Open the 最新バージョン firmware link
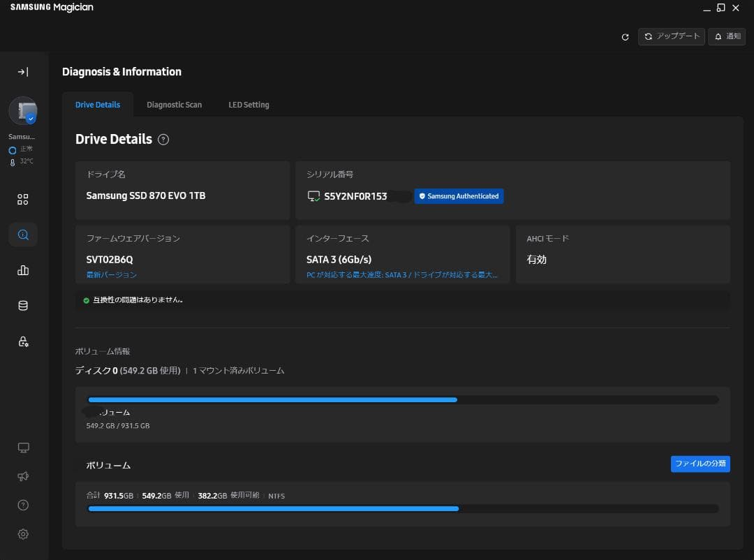The width and height of the screenshot is (754, 560). (x=112, y=274)
